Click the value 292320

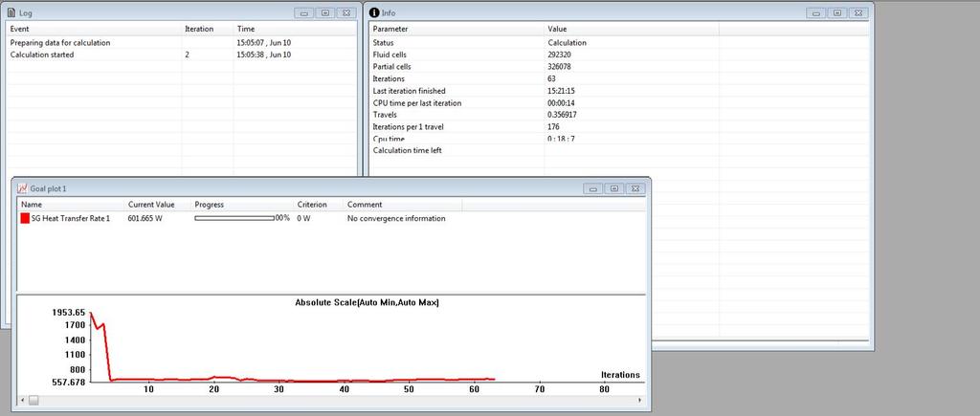coord(559,55)
